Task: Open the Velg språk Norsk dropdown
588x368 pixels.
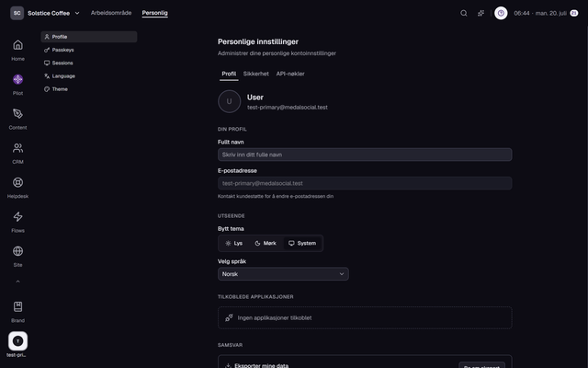Action: click(x=283, y=274)
